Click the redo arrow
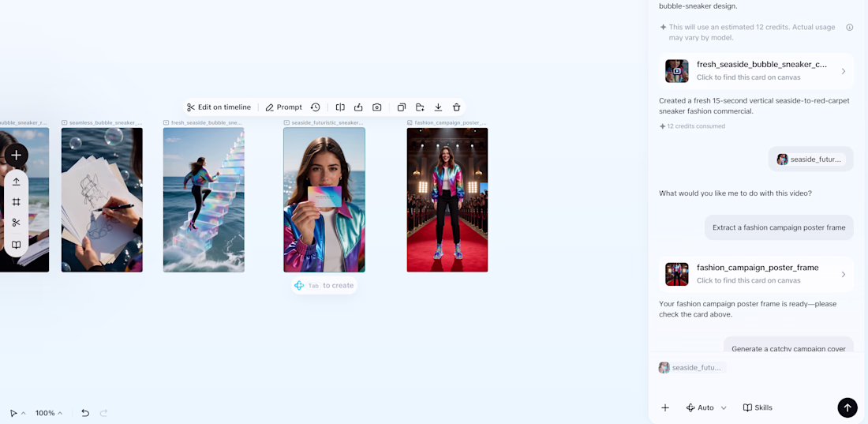868x424 pixels. click(103, 413)
